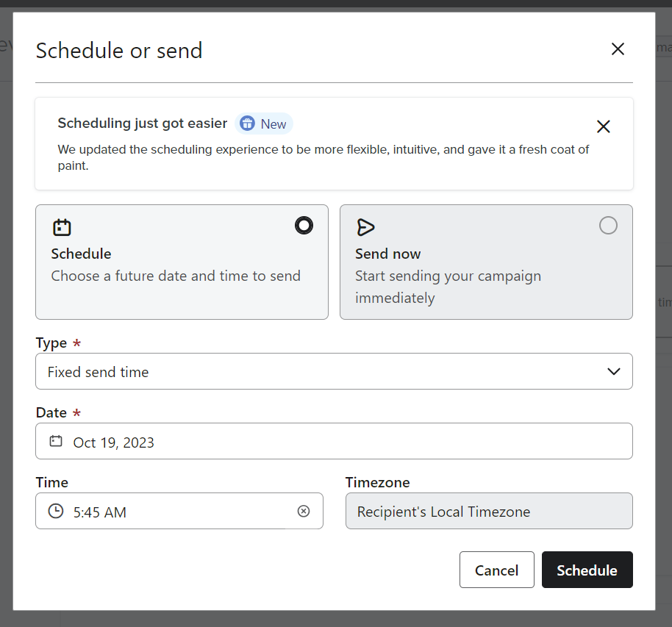
Task: Expand the Fixed send time selector
Action: point(334,371)
